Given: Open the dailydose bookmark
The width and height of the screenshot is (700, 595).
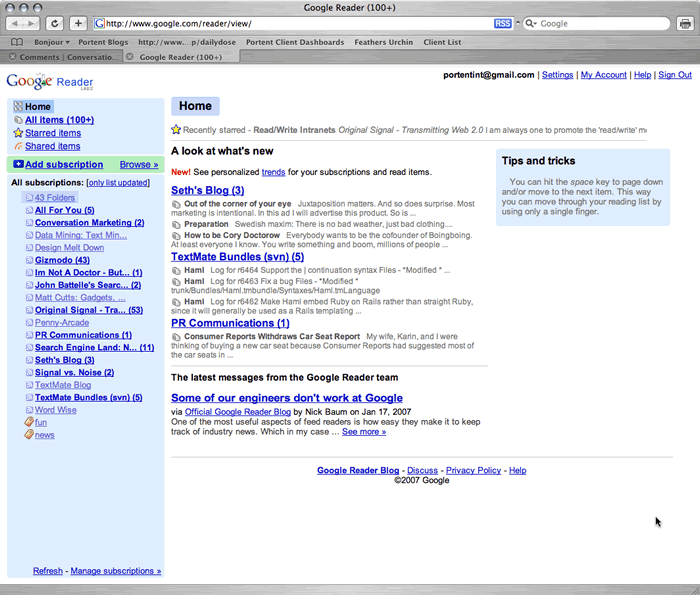Looking at the screenshot, I should click(187, 42).
